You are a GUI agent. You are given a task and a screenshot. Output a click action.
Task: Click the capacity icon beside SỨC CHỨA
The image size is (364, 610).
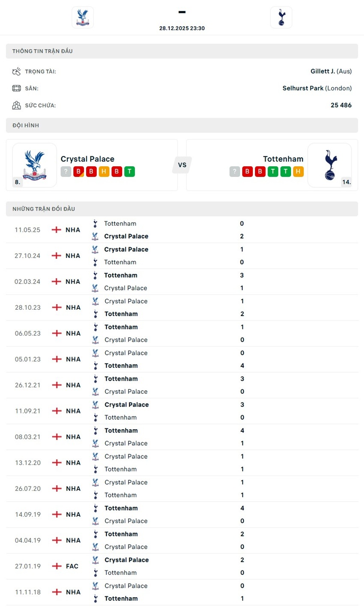coord(16,105)
